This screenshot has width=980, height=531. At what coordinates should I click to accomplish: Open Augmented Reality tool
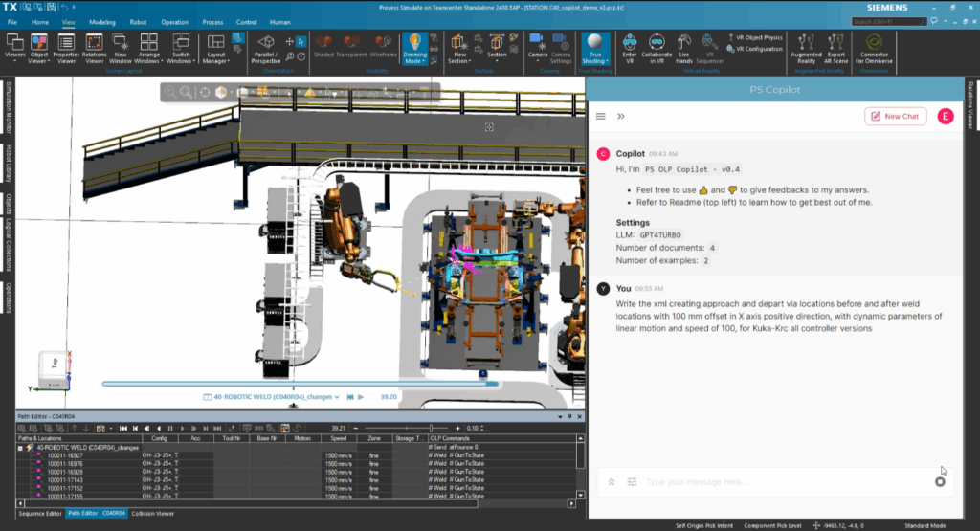[806, 49]
